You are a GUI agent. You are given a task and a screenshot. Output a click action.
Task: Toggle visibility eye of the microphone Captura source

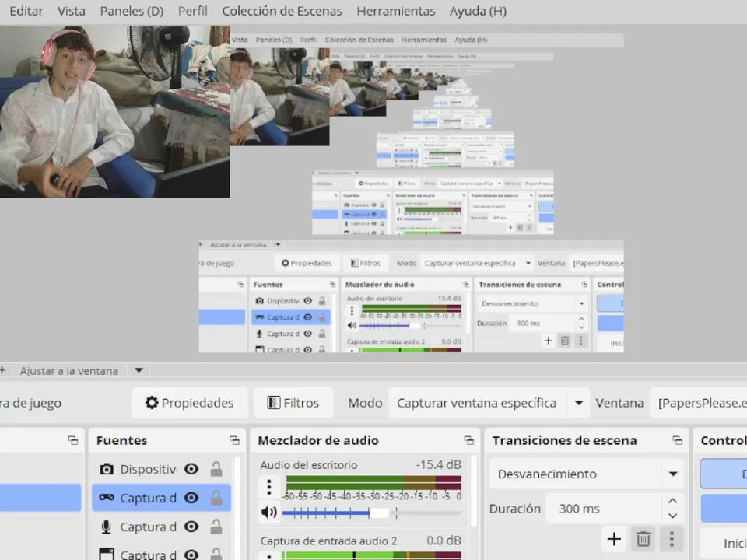point(191,527)
